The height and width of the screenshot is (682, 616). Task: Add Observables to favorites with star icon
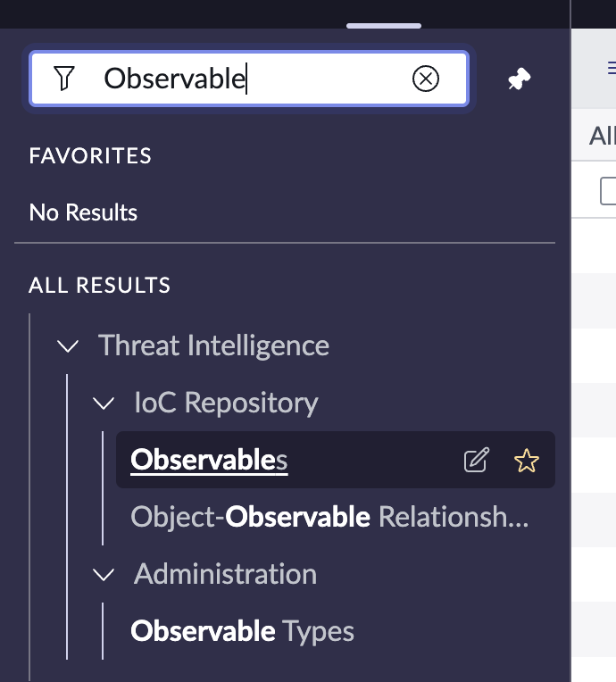coord(527,461)
